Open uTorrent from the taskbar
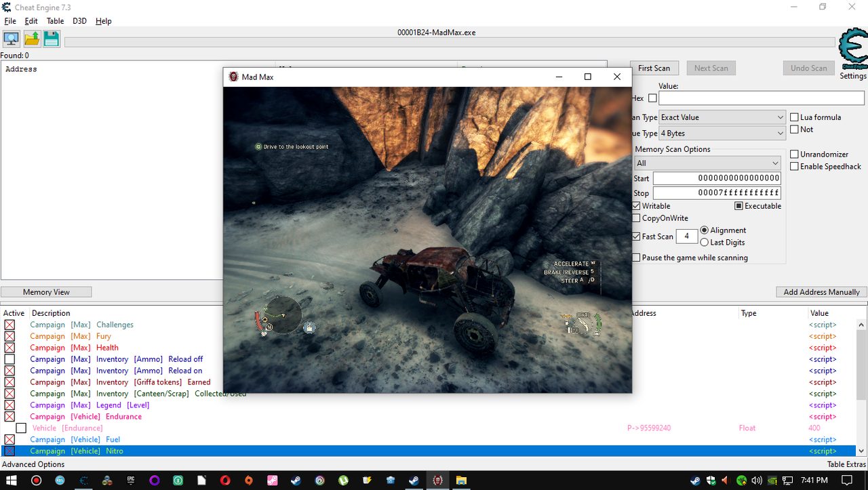 click(343, 481)
